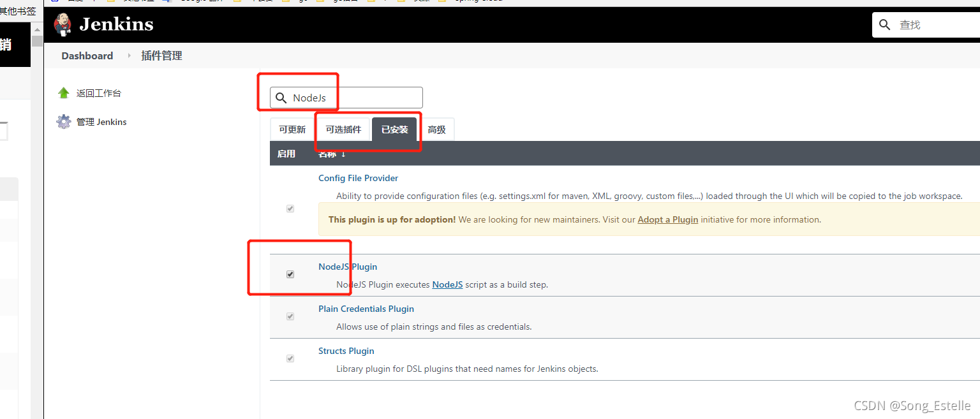Image resolution: width=980 pixels, height=419 pixels.
Task: Switch to the 可选插件 tab
Action: point(344,129)
